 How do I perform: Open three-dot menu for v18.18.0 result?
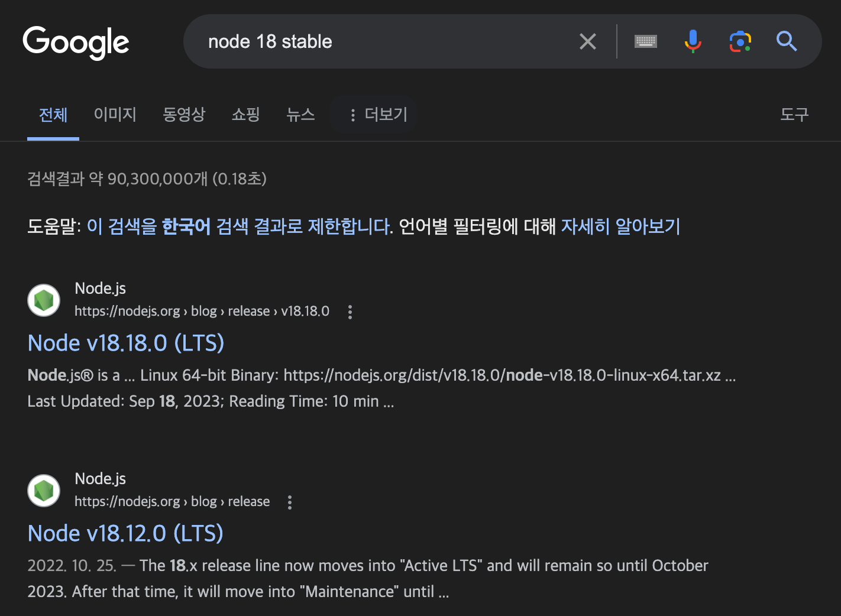coord(350,312)
